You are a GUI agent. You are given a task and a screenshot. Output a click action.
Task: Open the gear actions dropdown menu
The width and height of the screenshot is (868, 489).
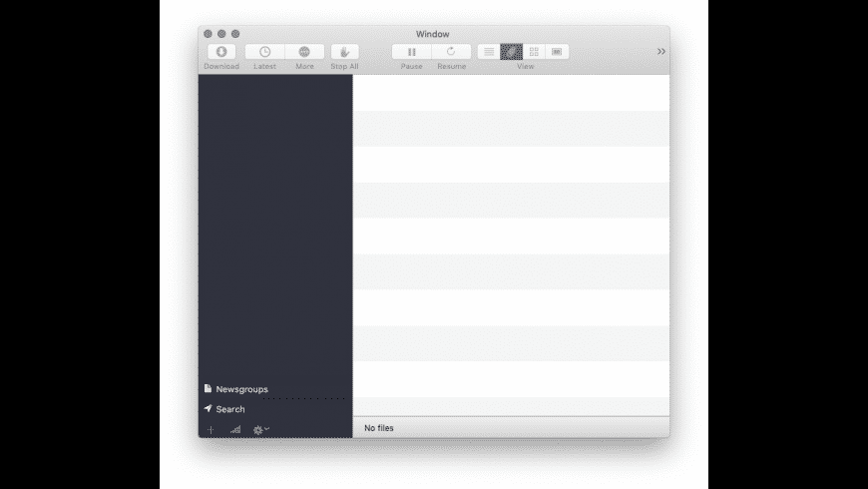[260, 430]
